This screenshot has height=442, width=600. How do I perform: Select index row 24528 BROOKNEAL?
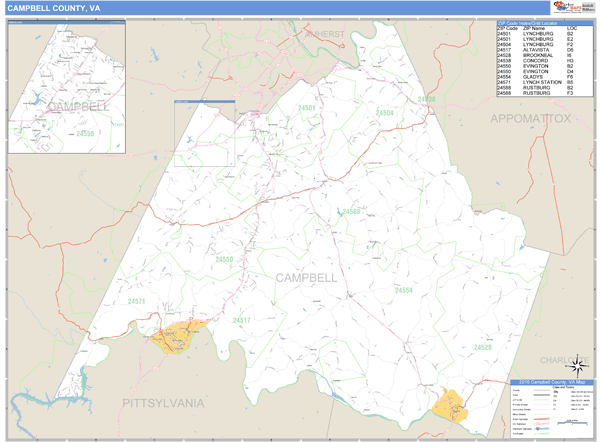545,55
